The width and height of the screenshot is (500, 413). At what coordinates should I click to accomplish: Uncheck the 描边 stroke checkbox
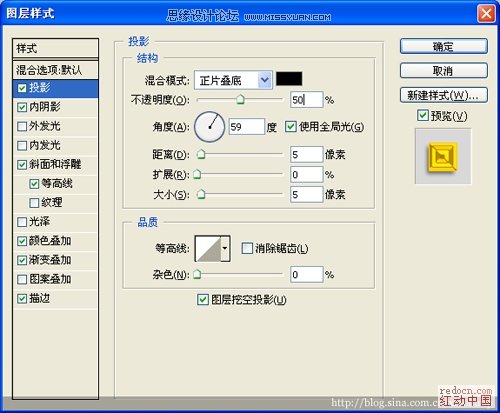[x=22, y=299]
